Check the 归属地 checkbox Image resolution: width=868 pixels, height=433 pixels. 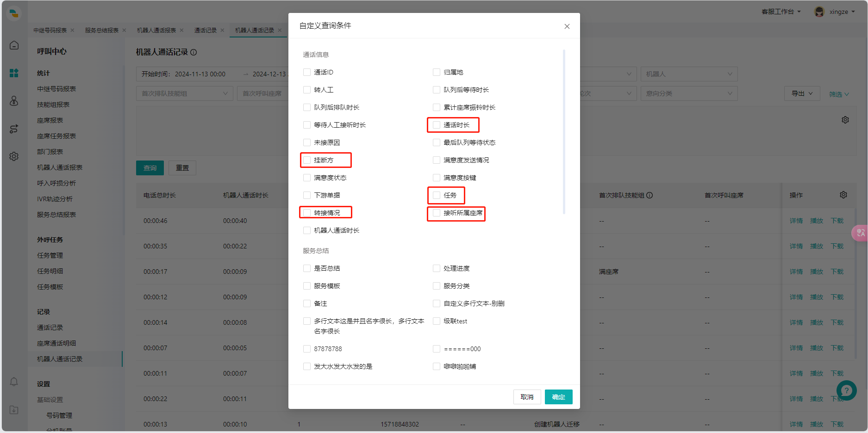pos(437,72)
